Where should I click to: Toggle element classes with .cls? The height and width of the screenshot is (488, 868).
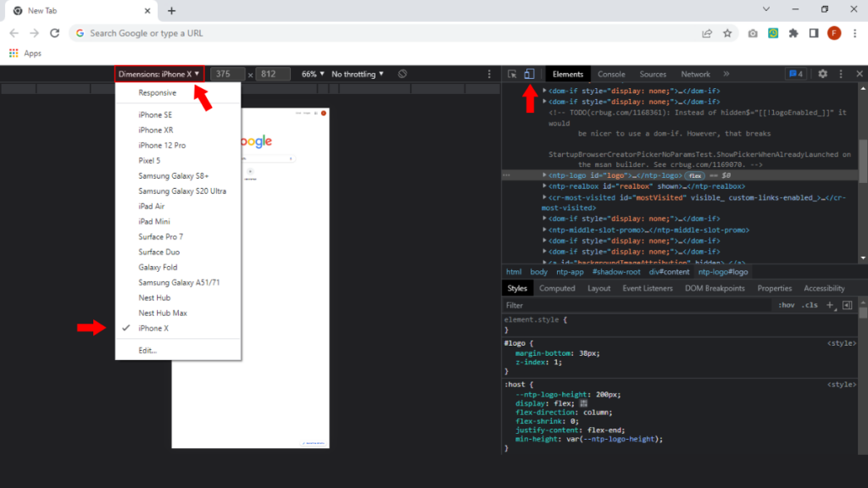click(810, 305)
